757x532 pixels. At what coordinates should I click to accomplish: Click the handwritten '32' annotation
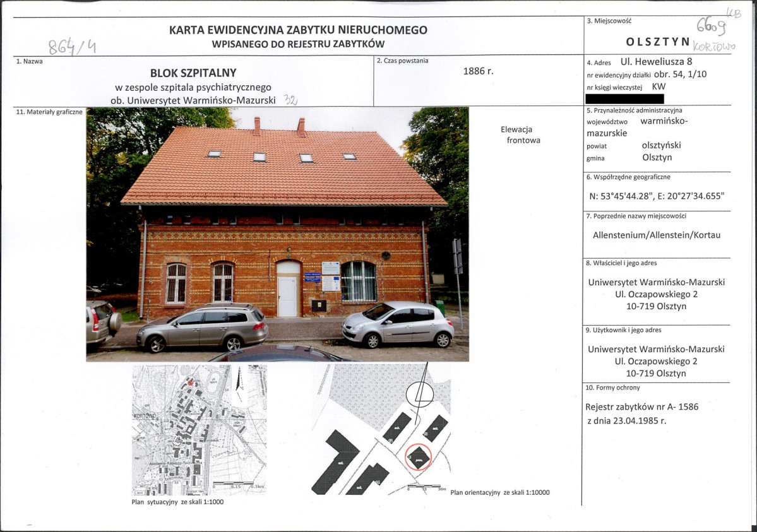pyautogui.click(x=290, y=98)
